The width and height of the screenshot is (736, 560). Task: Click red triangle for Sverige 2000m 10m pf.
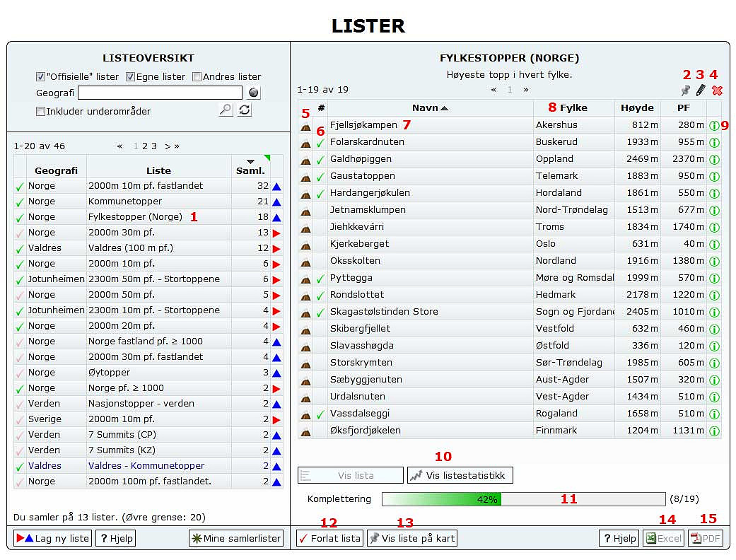276,420
